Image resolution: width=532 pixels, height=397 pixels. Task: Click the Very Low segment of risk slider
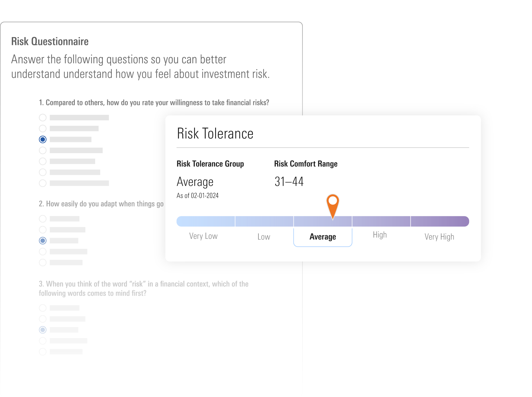206,221
